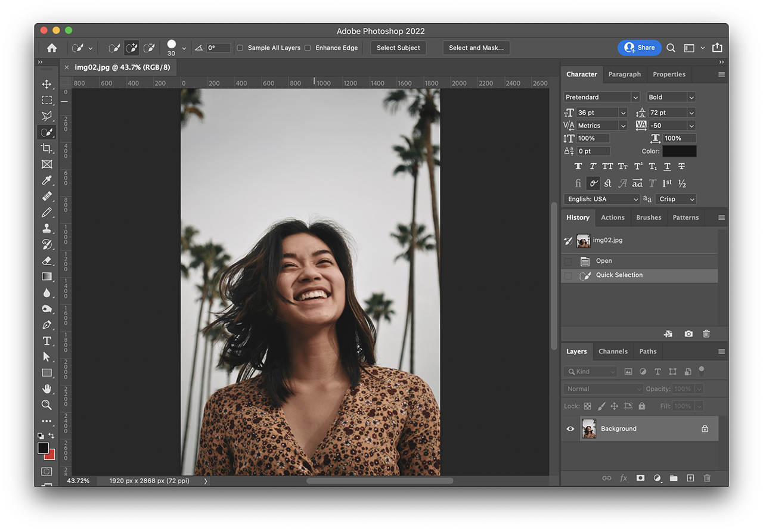Viewport: 763px width, 532px height.
Task: Hide the Background layer visibility eye
Action: [x=570, y=429]
